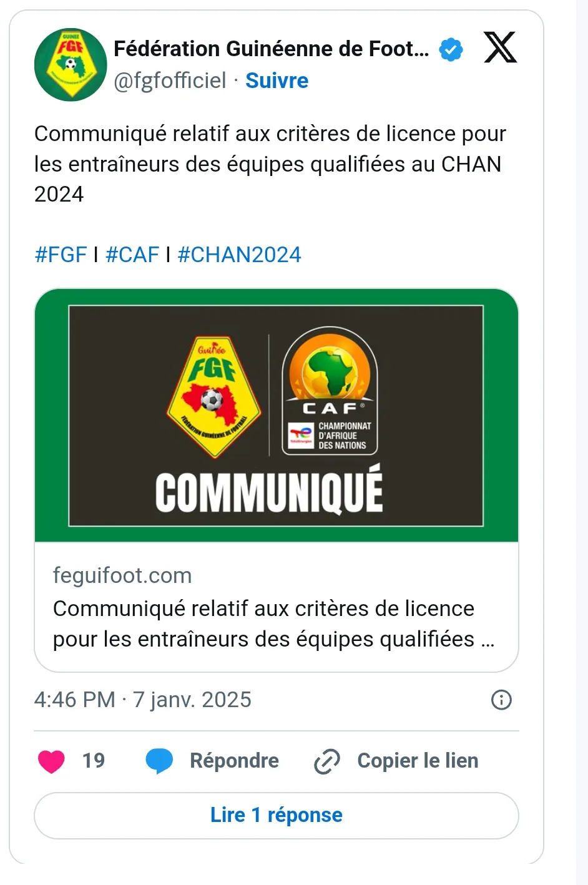Open the #CAF hashtag
Image resolution: width=588 pixels, height=885 pixels.
(x=132, y=255)
